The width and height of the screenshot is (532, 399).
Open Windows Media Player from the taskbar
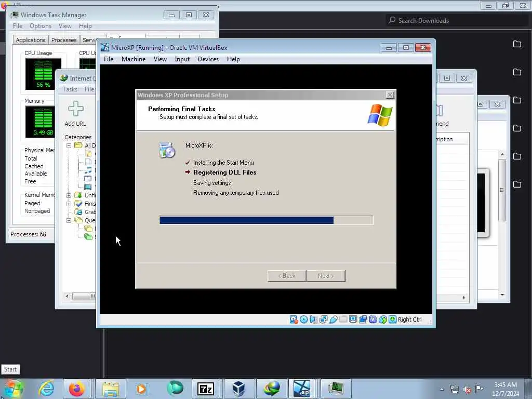[141, 389]
